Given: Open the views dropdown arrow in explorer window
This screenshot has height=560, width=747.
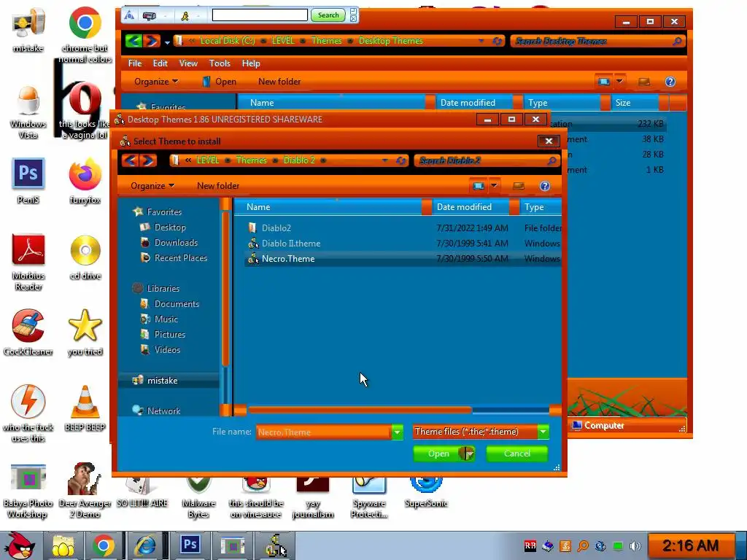Looking at the screenshot, I should (619, 82).
